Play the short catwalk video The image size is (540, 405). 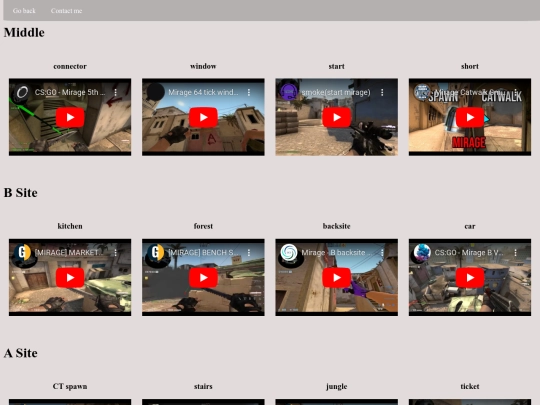[470, 117]
